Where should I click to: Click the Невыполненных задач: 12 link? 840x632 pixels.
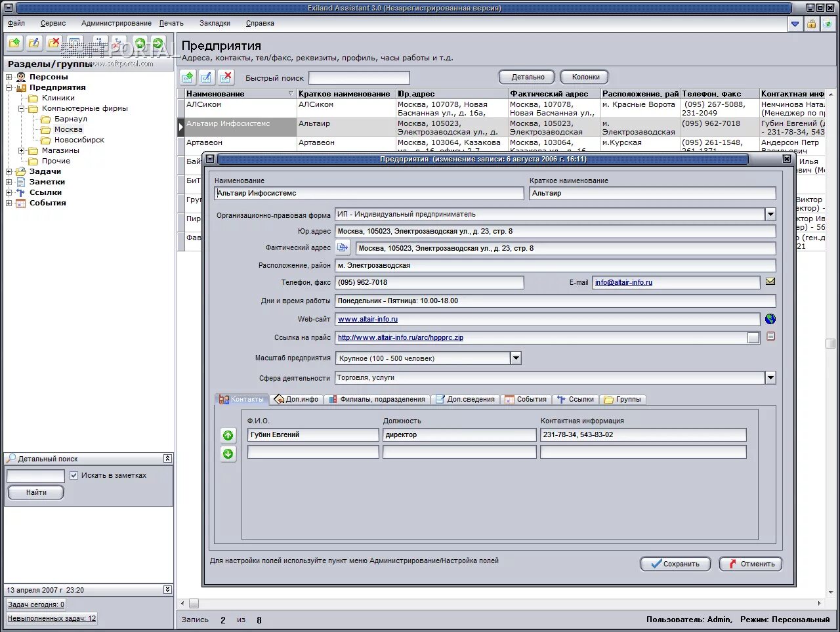click(52, 618)
